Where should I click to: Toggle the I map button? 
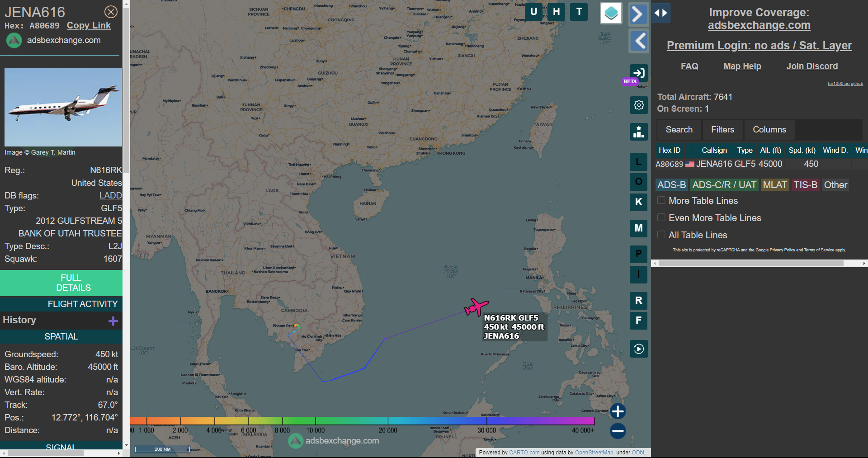(638, 274)
